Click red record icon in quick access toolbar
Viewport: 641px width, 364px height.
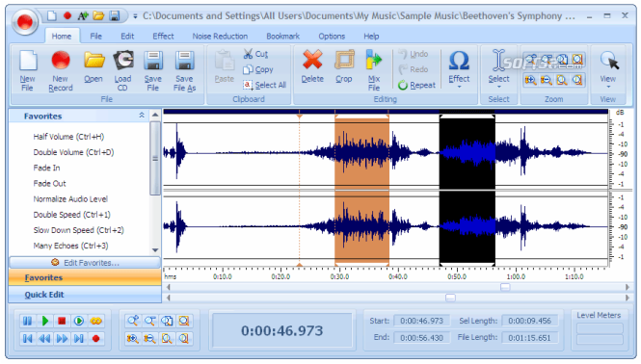67,16
